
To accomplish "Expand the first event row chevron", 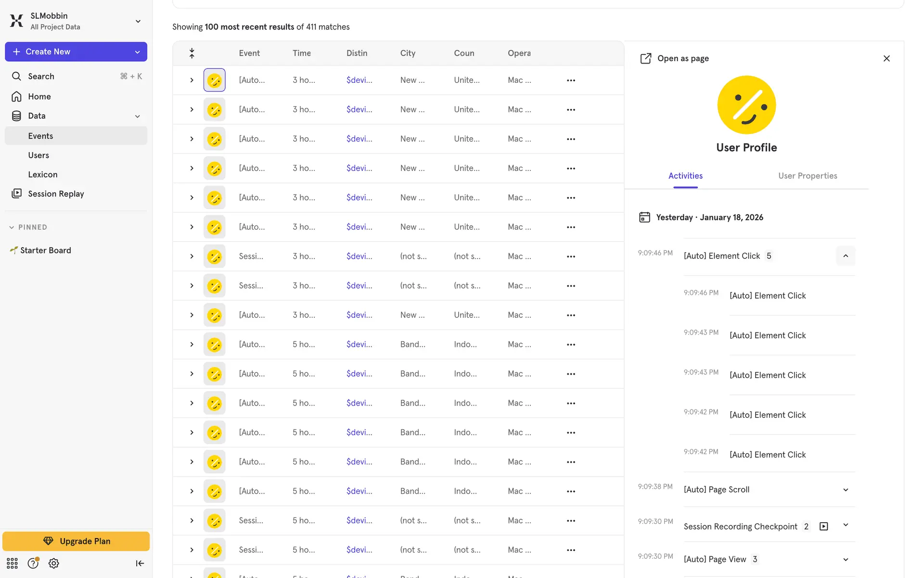I will pos(192,80).
